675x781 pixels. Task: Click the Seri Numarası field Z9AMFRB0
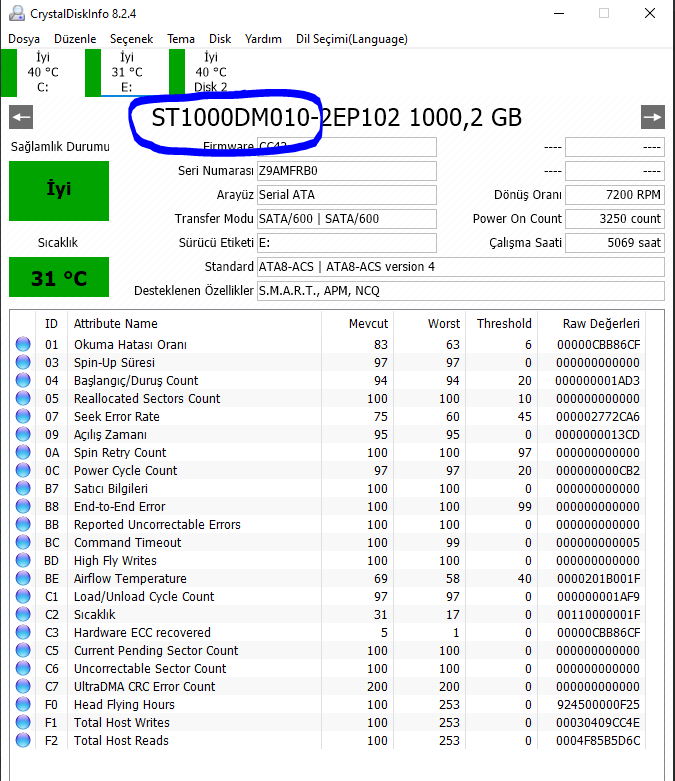(347, 171)
